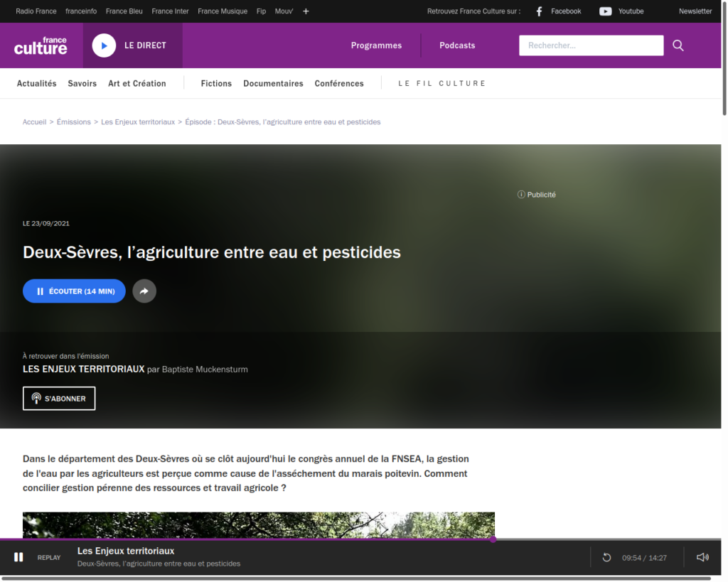Click the search magnifier icon
728x582 pixels.
point(678,45)
